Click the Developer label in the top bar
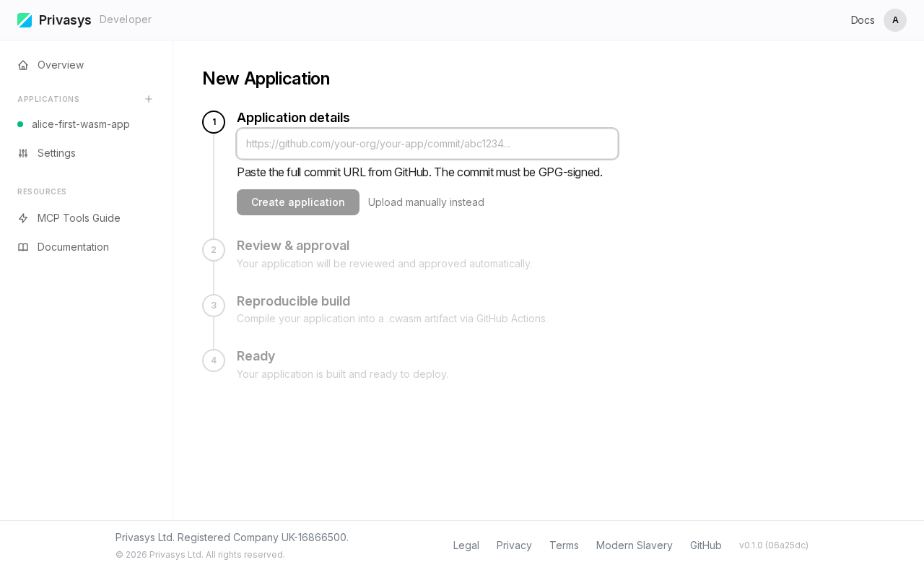Viewport: 924px width, 570px height. point(125,20)
